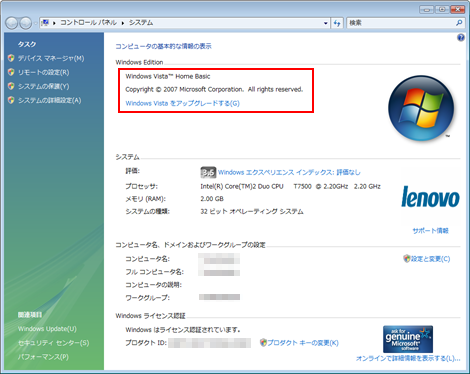Click the refresh button beside address bar
Screen dimensions: 470x374
337,23
